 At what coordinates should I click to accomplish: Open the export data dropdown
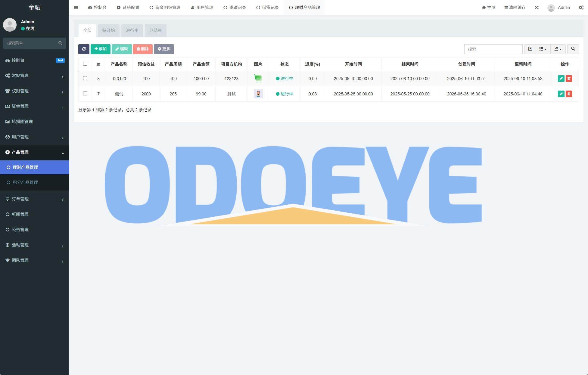click(x=558, y=49)
